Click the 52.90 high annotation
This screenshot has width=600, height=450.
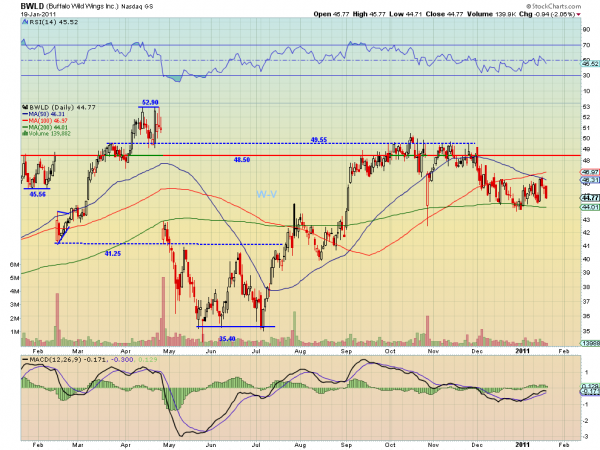point(150,103)
